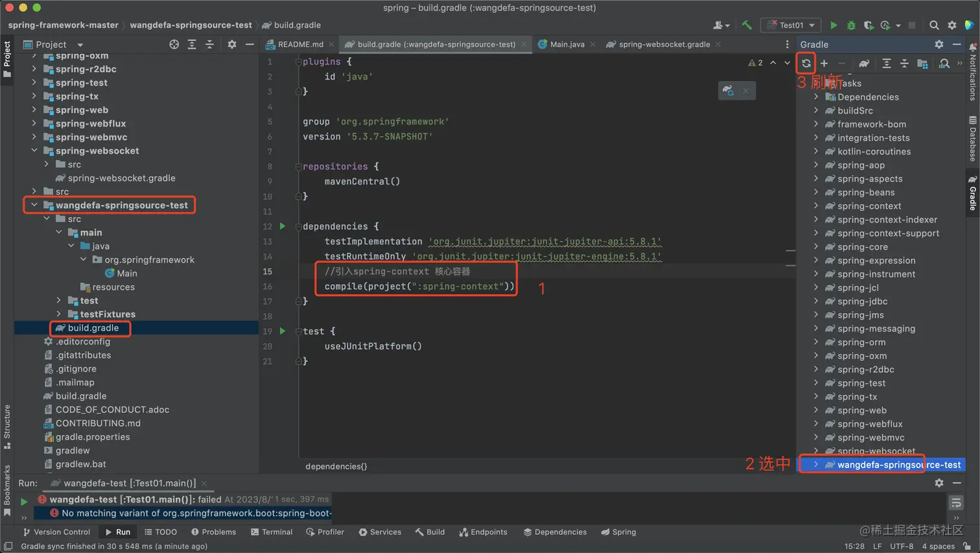The height and width of the screenshot is (553, 980).
Task: Click wangdefa-springsource-test breadcrumb in navigation bar
Action: pos(191,25)
